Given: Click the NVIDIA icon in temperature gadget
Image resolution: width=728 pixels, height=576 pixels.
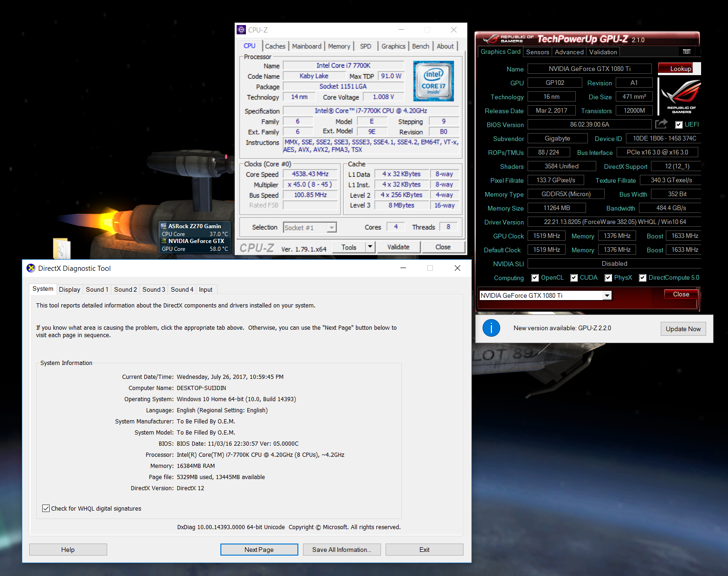Looking at the screenshot, I should [163, 241].
